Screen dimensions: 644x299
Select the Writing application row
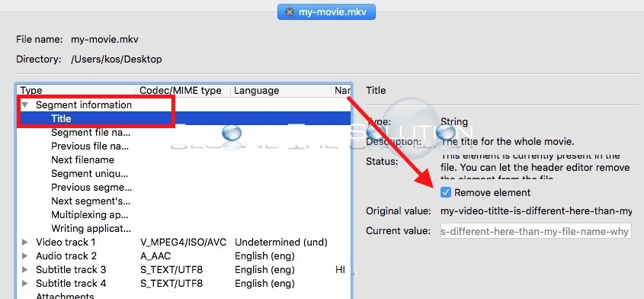tap(184, 228)
